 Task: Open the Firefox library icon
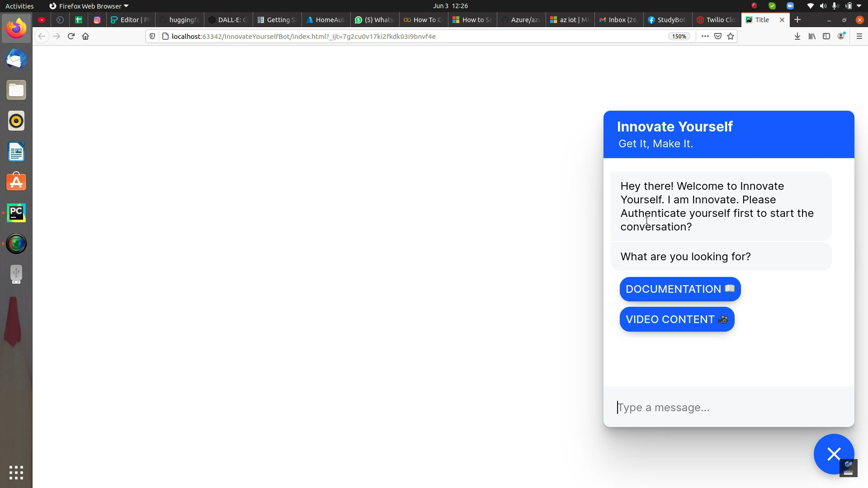[x=812, y=36]
